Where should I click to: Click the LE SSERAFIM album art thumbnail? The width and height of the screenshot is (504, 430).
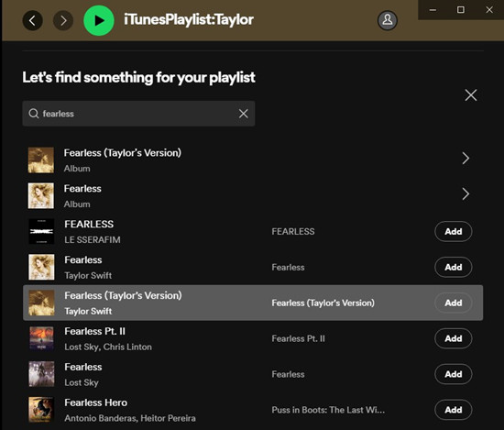41,232
